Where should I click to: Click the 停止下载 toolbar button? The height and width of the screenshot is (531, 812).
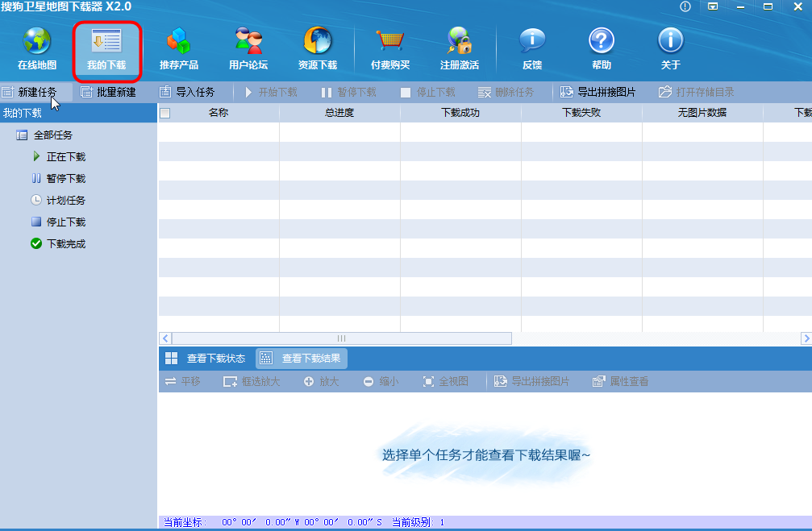tap(427, 92)
